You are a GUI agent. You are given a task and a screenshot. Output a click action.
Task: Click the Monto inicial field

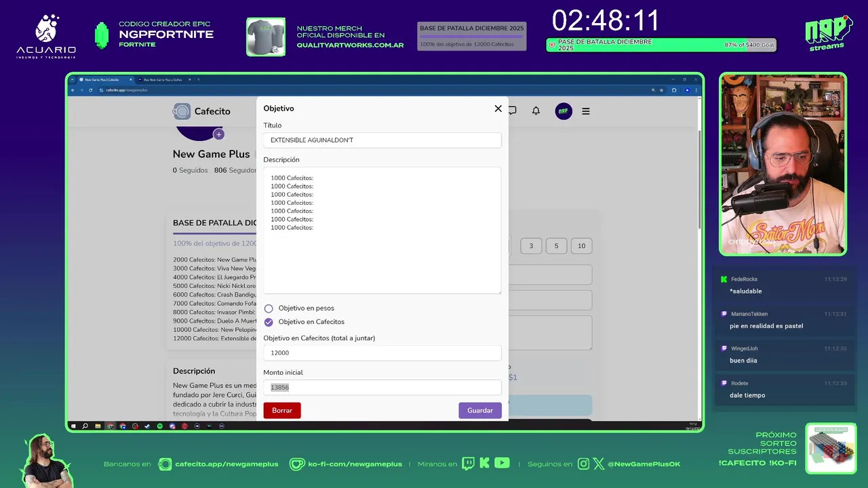coord(382,387)
